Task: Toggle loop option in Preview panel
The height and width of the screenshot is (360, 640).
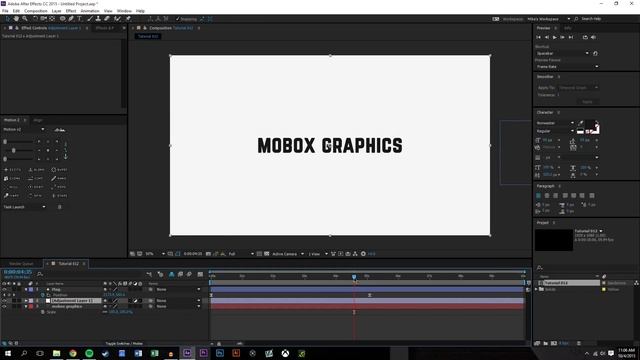Action: [585, 37]
